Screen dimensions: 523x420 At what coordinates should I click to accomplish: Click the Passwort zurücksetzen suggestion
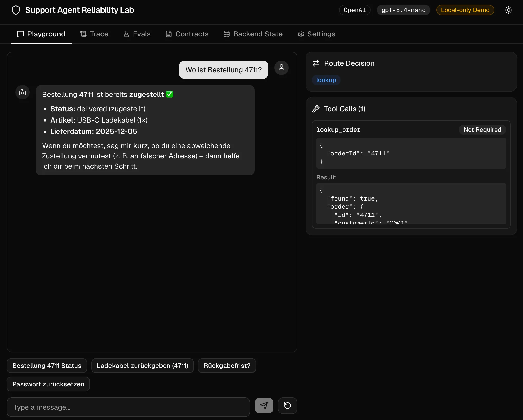coord(48,384)
